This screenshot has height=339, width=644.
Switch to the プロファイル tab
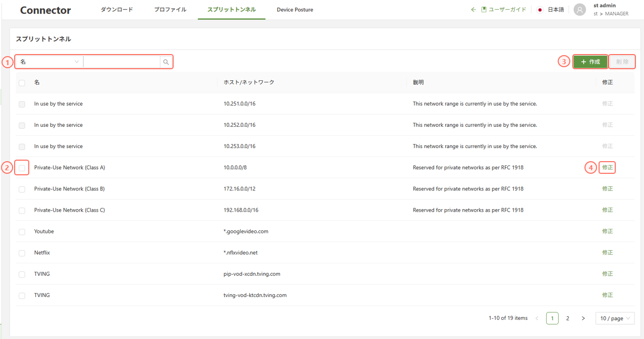point(170,10)
